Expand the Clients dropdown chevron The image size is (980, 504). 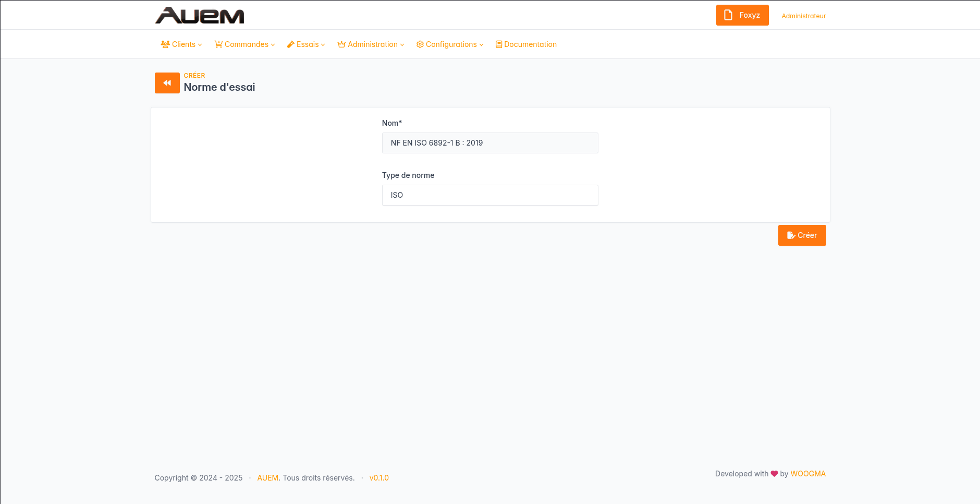(x=200, y=45)
